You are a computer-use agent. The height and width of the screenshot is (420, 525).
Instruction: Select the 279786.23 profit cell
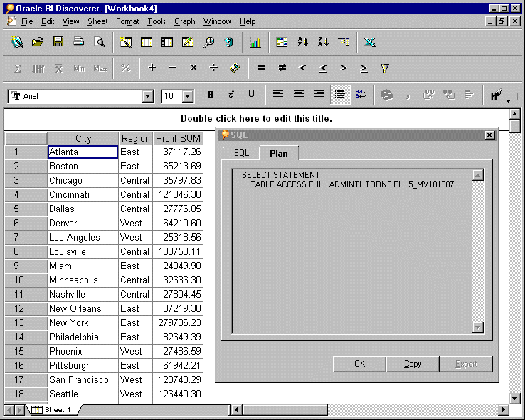point(178,322)
